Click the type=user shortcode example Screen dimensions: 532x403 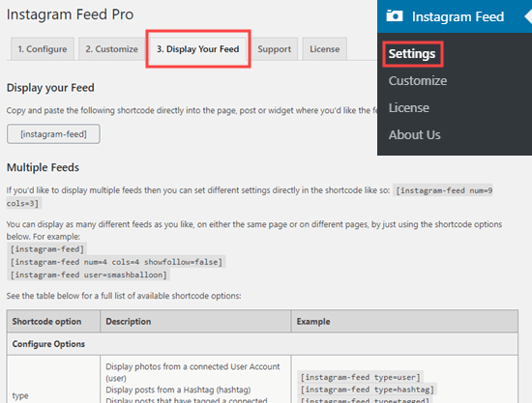[361, 377]
